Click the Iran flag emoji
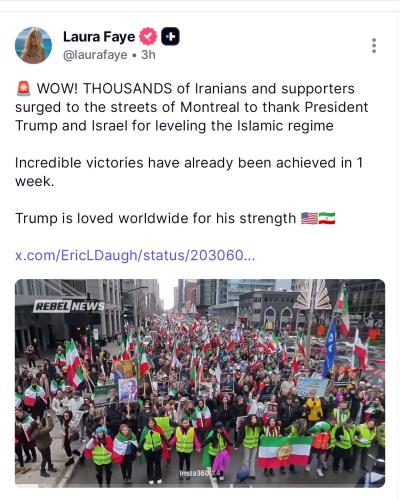This screenshot has height=500, width=400. [327, 219]
